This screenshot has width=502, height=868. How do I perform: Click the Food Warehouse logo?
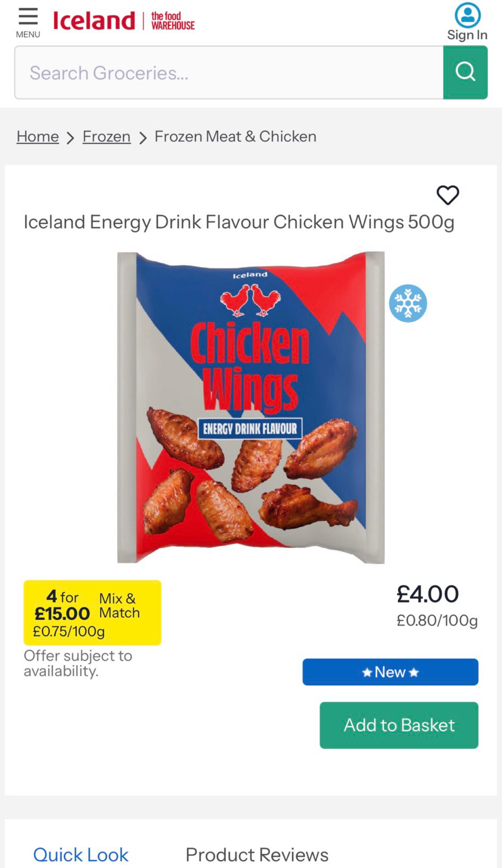click(173, 21)
